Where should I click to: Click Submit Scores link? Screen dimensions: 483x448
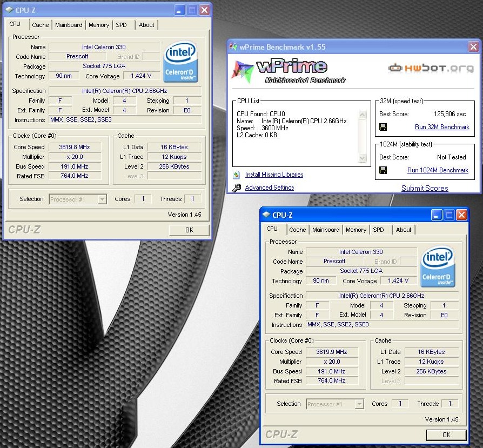(425, 188)
